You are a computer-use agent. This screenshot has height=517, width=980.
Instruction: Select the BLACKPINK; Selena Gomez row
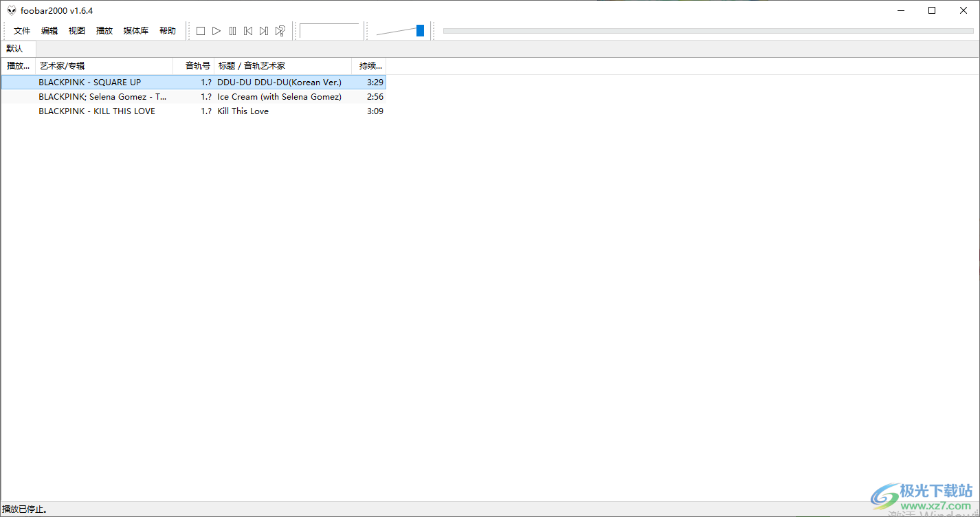tap(193, 97)
